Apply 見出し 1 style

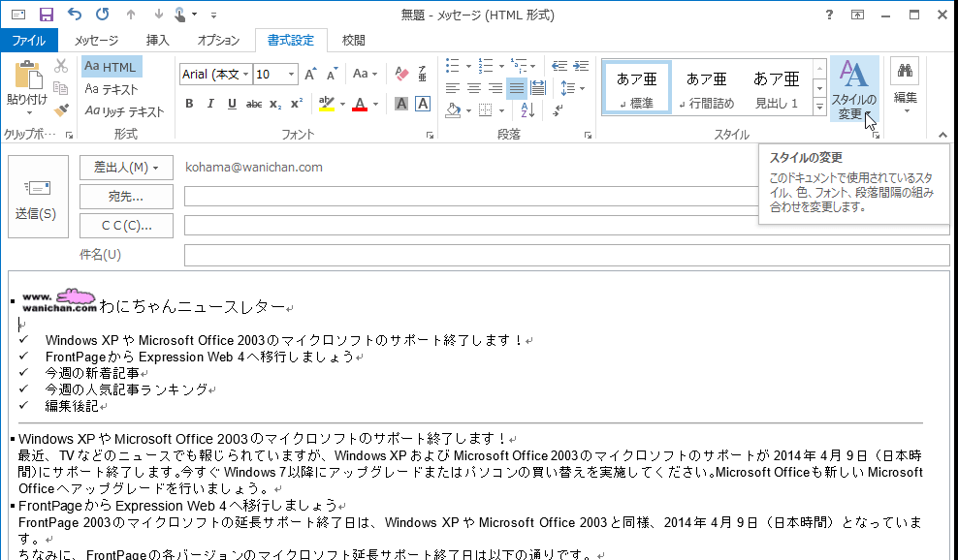click(x=776, y=88)
